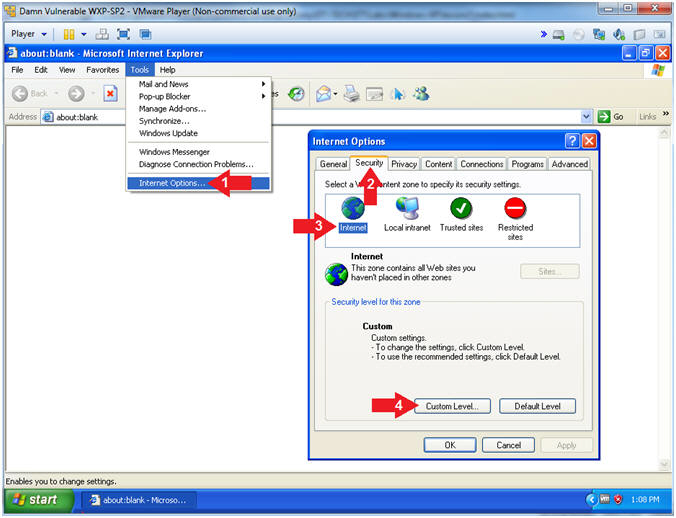Choose Internet Options from Tools menu
This screenshot has width=676, height=518.
198,183
